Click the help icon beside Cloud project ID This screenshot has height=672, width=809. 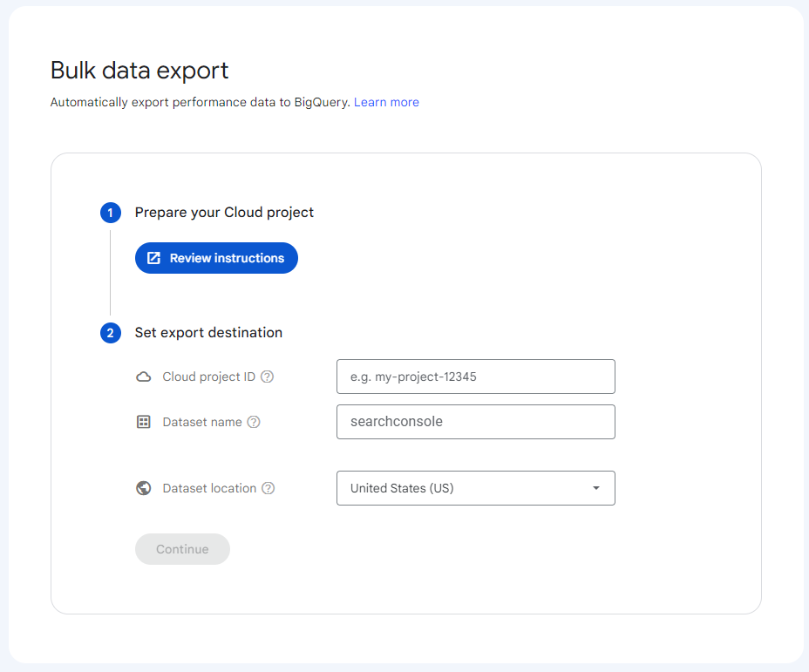268,377
